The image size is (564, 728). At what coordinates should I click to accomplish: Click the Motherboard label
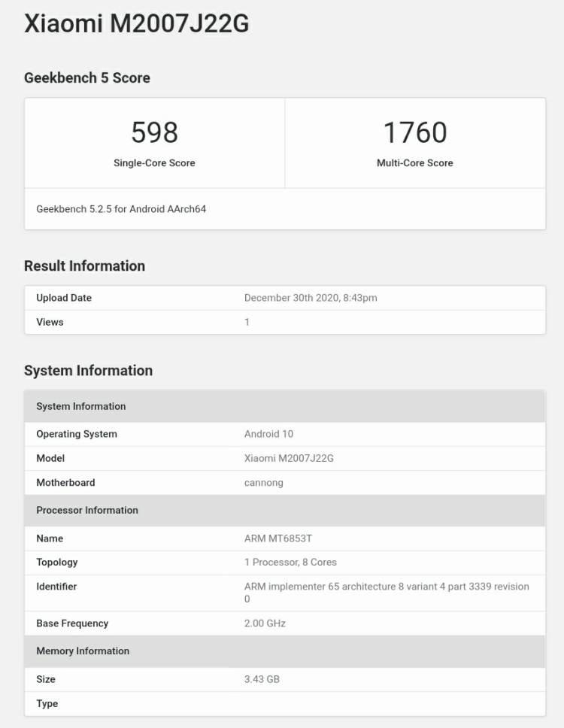point(65,482)
